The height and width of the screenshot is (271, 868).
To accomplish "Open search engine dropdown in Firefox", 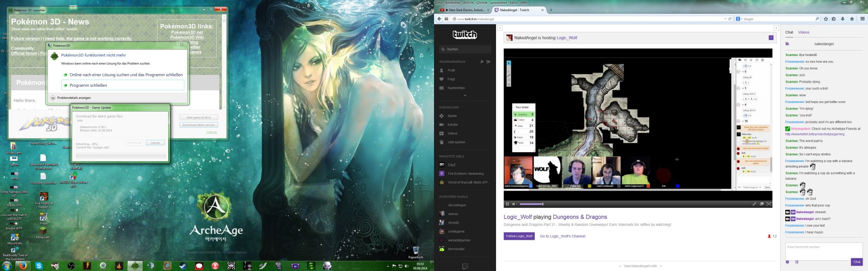I will click(x=739, y=19).
